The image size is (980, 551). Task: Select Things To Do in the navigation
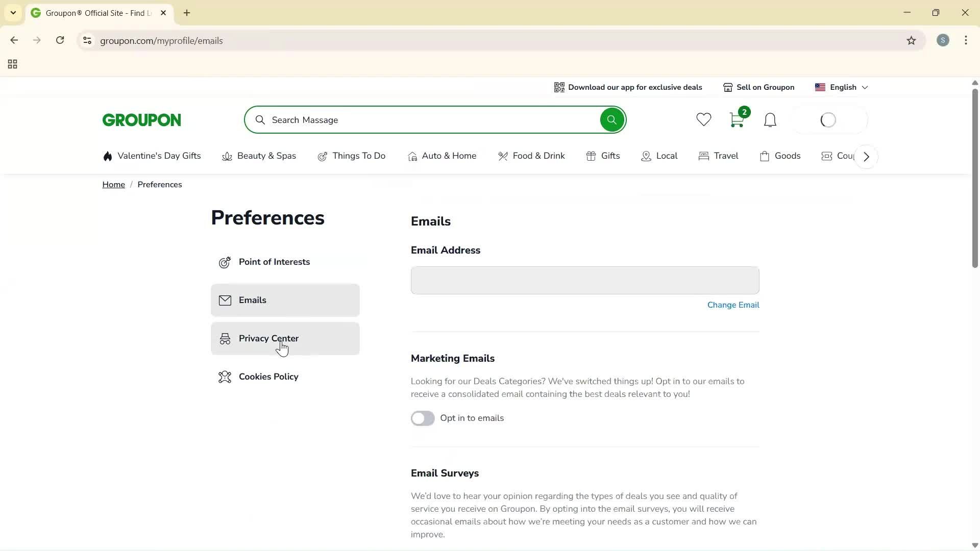(x=359, y=156)
